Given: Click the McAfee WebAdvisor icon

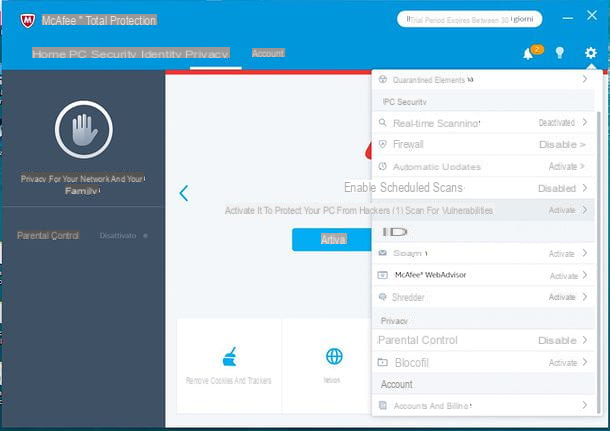Looking at the screenshot, I should coord(383,275).
